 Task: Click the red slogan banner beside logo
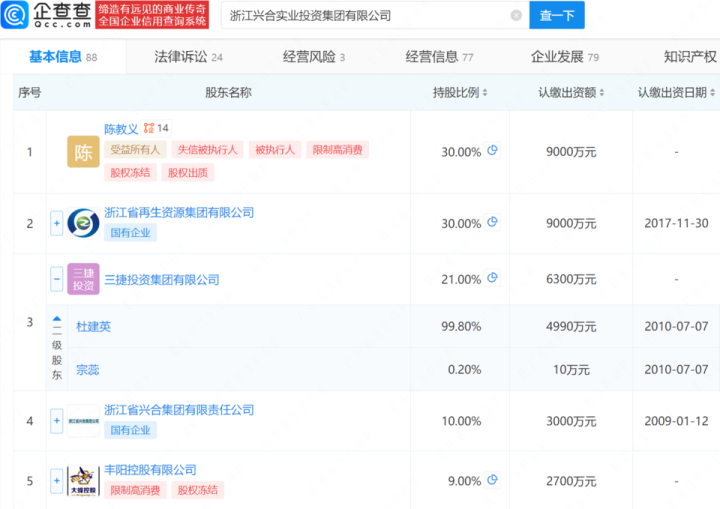(x=152, y=15)
